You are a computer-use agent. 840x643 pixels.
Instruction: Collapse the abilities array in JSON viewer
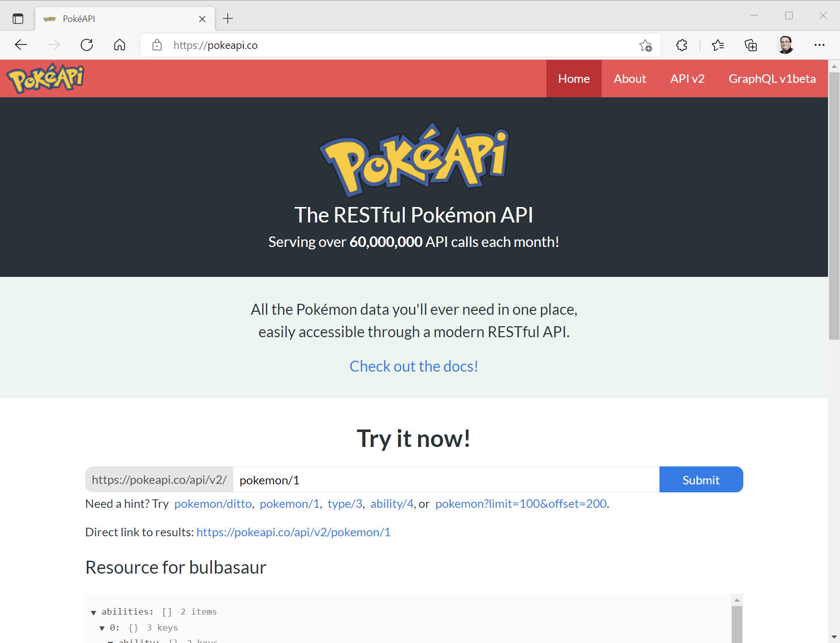pos(93,613)
